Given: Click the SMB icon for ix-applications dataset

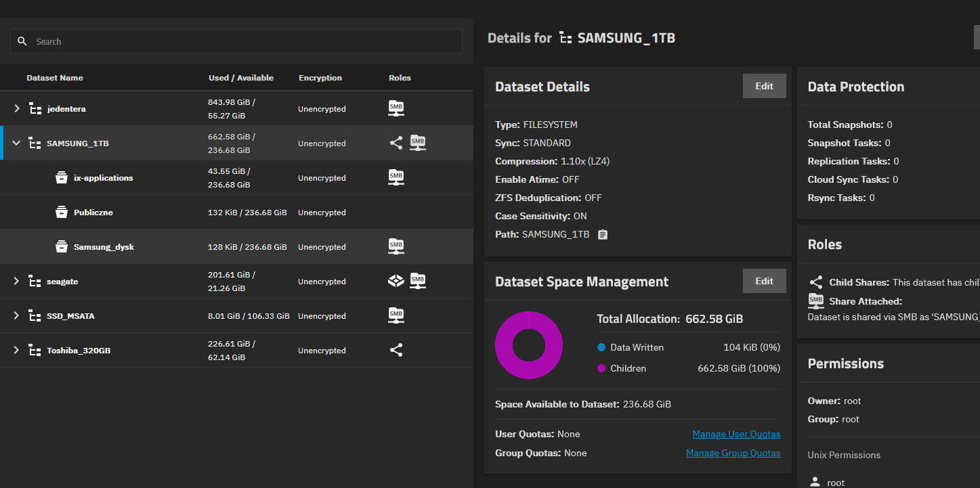Looking at the screenshot, I should 396,177.
